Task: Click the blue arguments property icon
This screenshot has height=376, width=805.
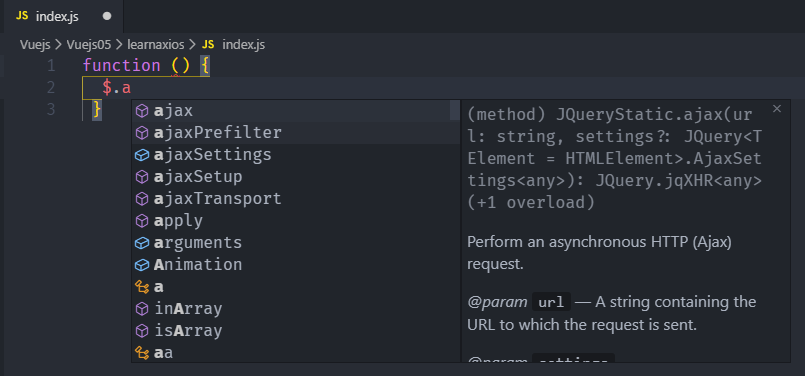Action: coord(142,243)
